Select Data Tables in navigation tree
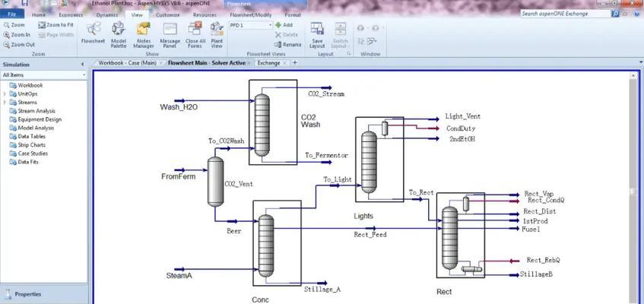Image resolution: width=644 pixels, height=304 pixels. 32,136
